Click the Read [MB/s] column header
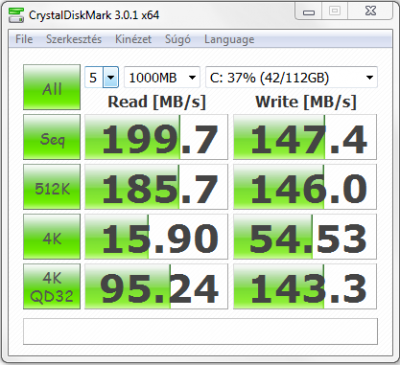The width and height of the screenshot is (400, 365). 157,102
